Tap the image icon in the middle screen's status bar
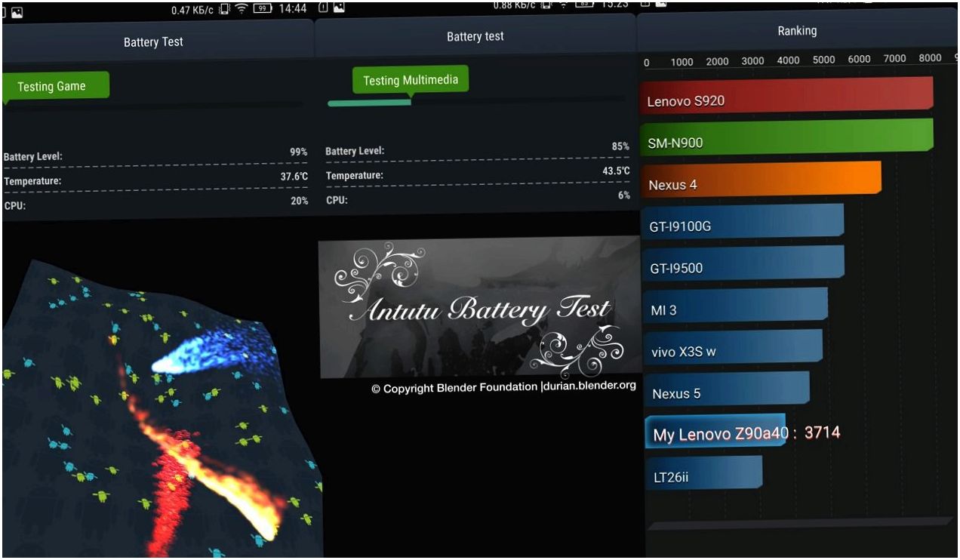This screenshot has width=960, height=560. (x=339, y=8)
